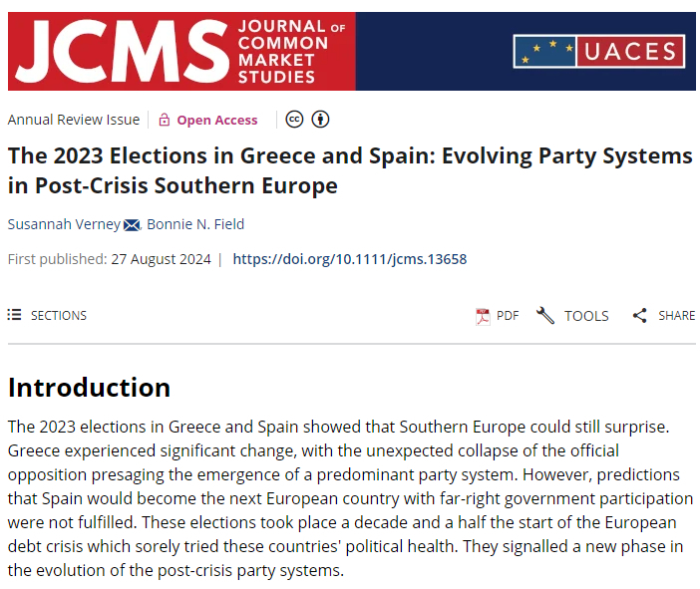Open the TOOLS dropdown label

(x=586, y=316)
